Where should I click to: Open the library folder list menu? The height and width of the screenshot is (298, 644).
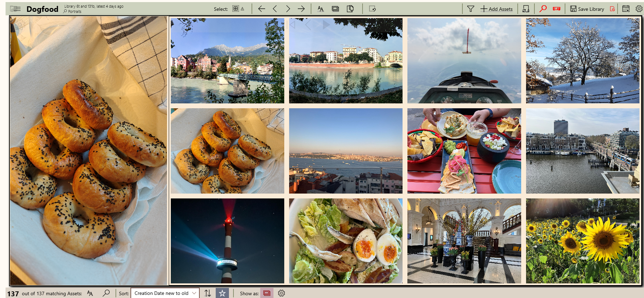pos(15,9)
